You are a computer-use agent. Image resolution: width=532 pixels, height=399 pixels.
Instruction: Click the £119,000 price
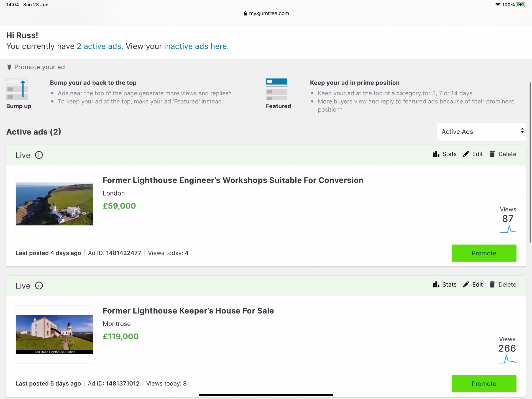point(121,337)
